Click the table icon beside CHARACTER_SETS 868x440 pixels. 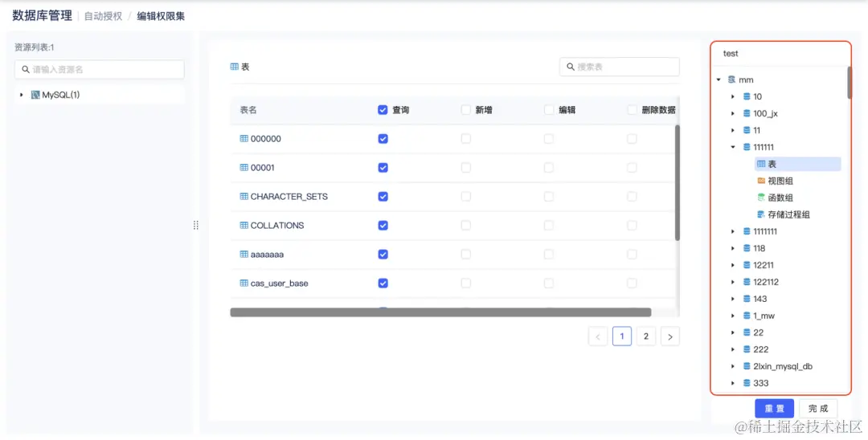coord(244,196)
